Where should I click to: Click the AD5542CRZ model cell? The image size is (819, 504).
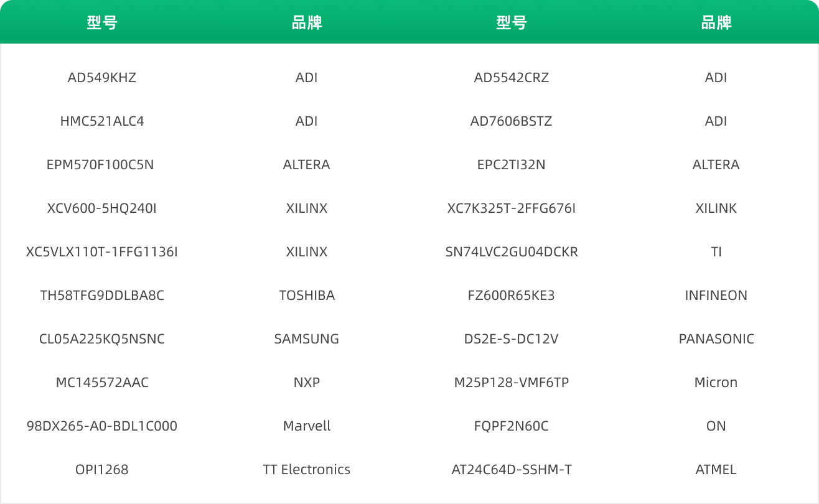(512, 78)
